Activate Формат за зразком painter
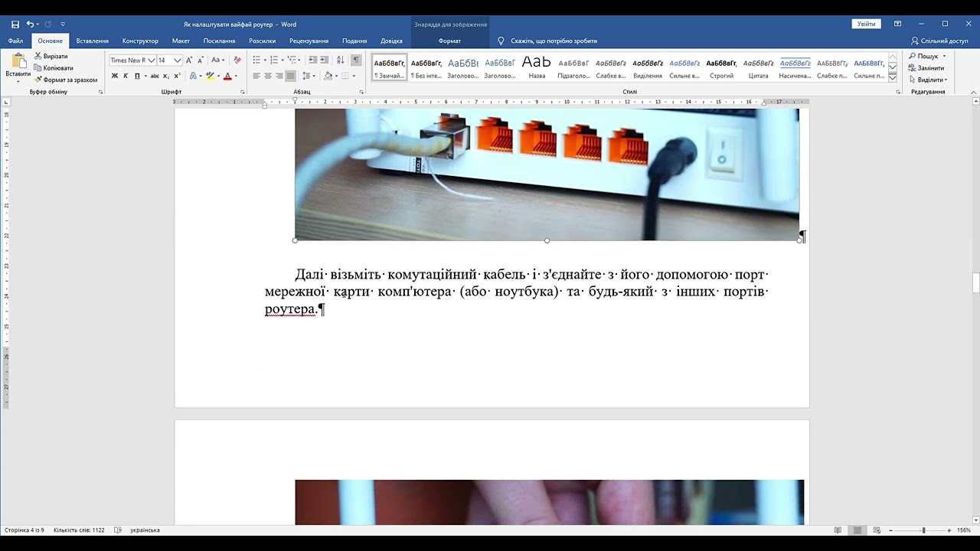This screenshot has height=551, width=980. [65, 80]
